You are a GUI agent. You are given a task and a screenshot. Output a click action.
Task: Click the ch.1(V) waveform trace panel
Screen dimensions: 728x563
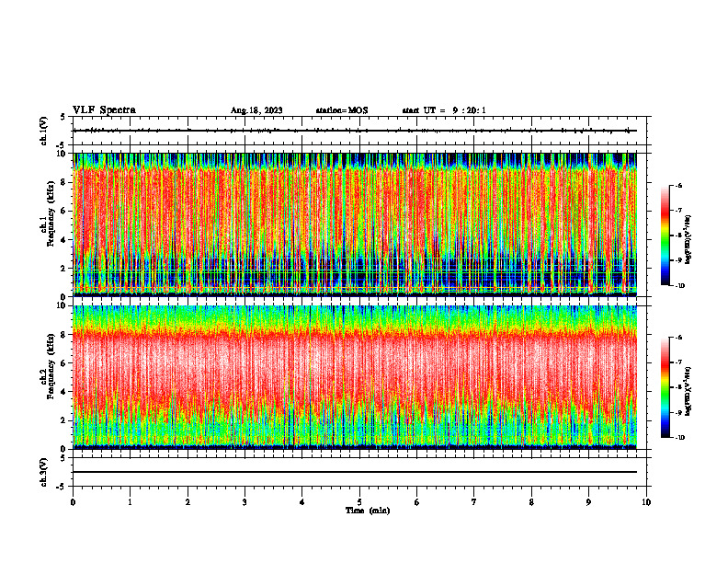359,131
